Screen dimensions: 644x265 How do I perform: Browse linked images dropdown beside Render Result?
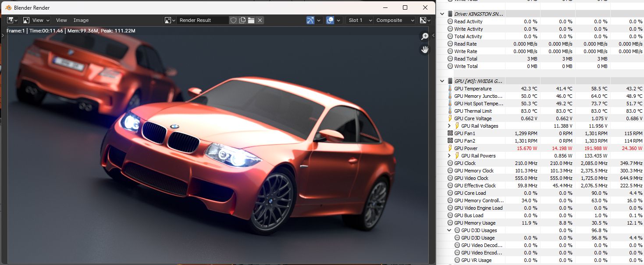click(170, 20)
